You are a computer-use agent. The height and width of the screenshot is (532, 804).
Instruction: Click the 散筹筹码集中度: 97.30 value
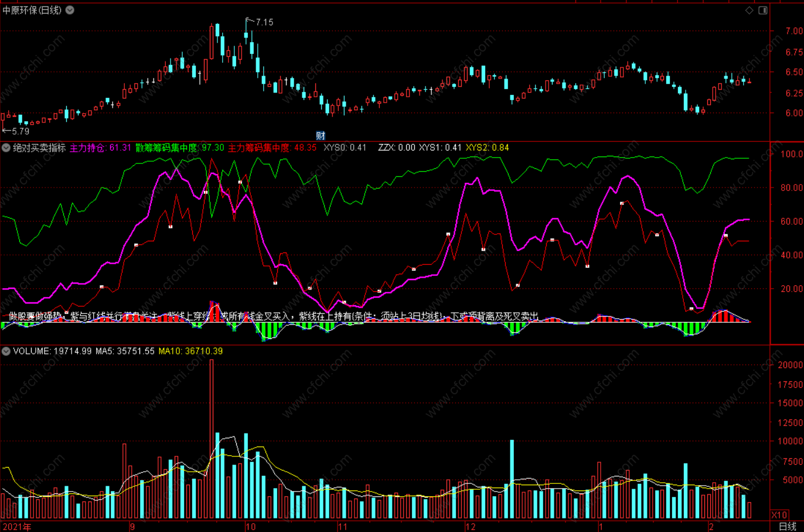pos(180,148)
